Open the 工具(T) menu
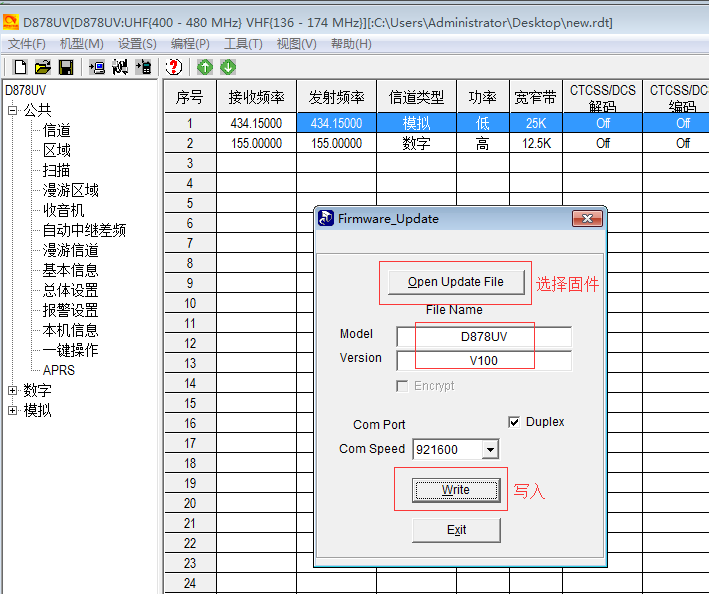709x594 pixels. pyautogui.click(x=243, y=44)
